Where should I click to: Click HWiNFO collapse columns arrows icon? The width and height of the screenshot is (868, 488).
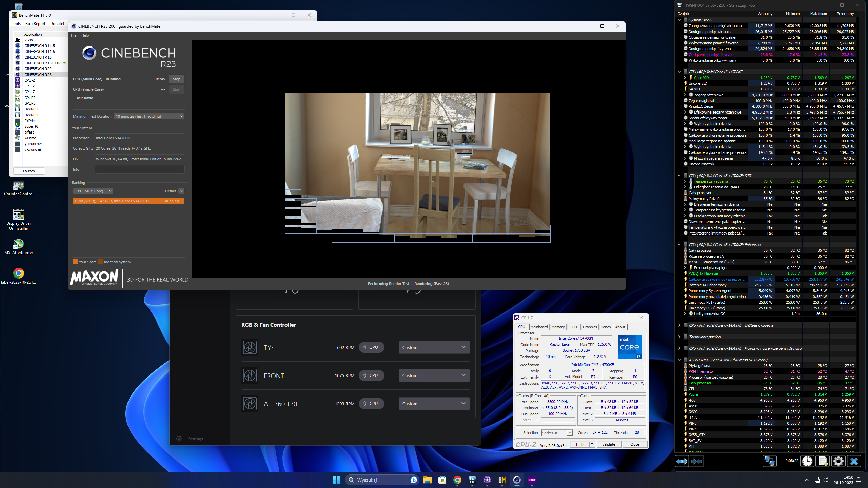tap(696, 461)
